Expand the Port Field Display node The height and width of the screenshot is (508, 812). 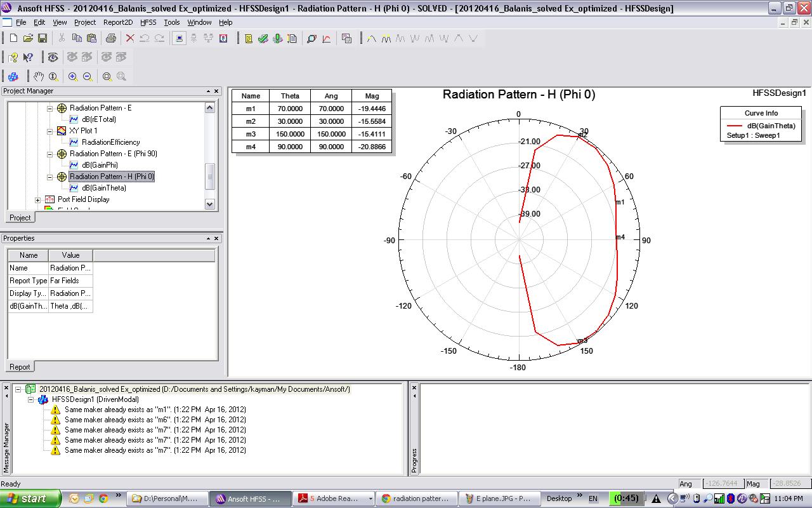point(38,200)
